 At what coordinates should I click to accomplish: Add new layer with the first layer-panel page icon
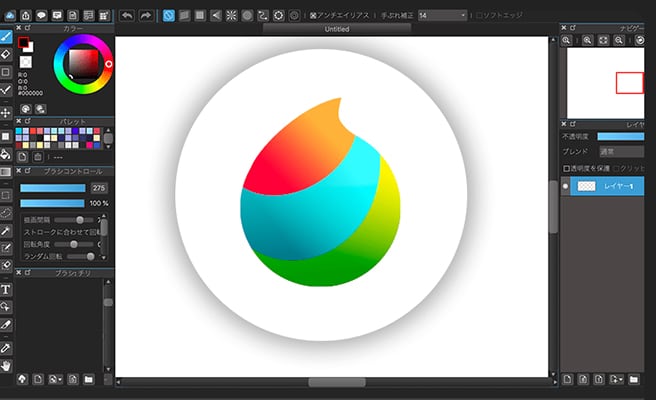pyautogui.click(x=567, y=379)
